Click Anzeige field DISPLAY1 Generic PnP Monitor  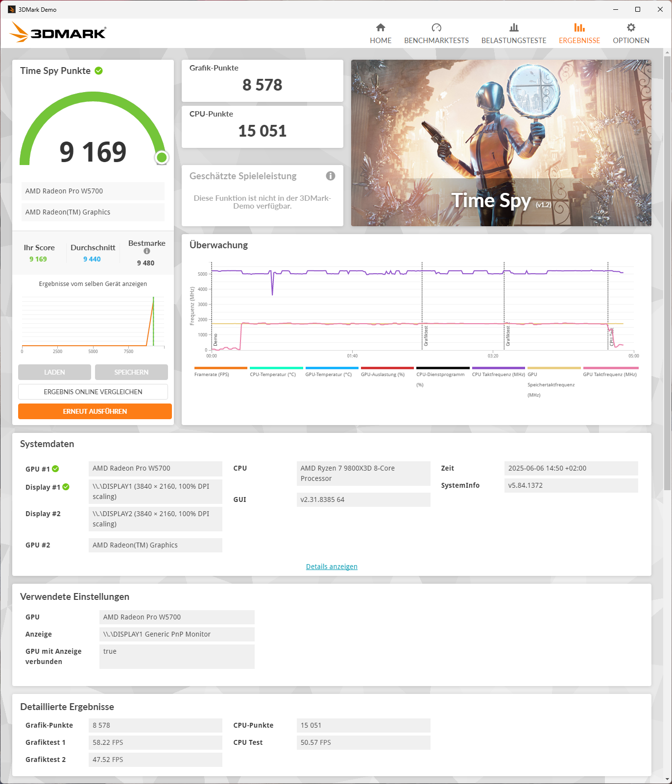click(177, 634)
